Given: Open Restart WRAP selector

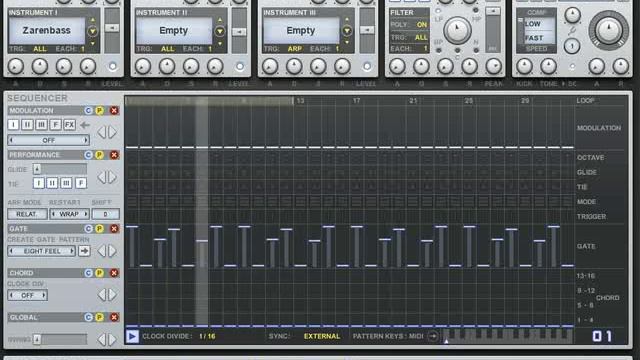Looking at the screenshot, I should [x=69, y=214].
